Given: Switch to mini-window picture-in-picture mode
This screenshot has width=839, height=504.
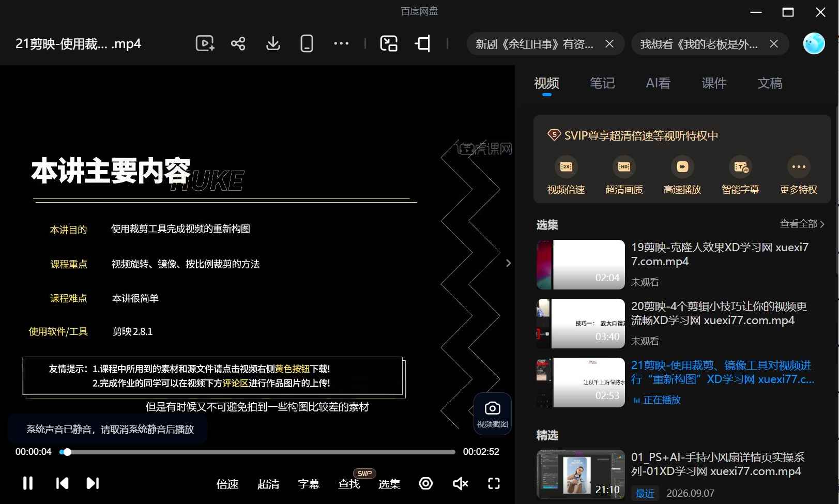Looking at the screenshot, I should pyautogui.click(x=389, y=43).
